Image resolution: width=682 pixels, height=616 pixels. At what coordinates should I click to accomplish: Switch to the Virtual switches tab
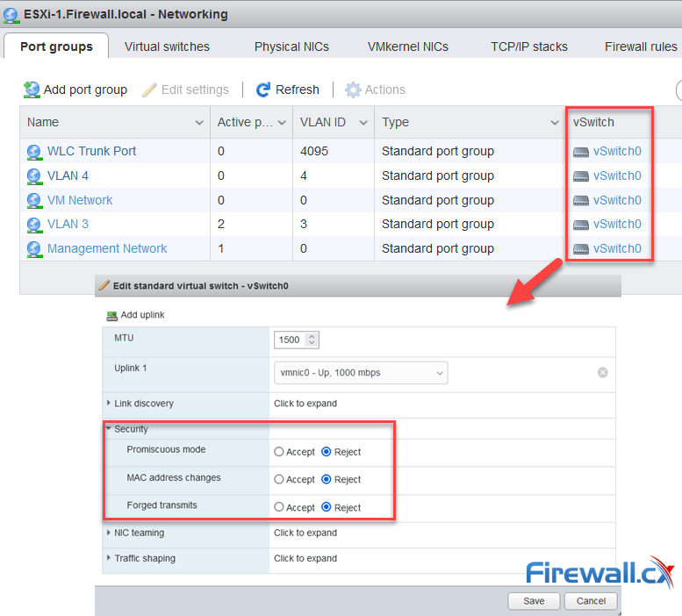(167, 47)
